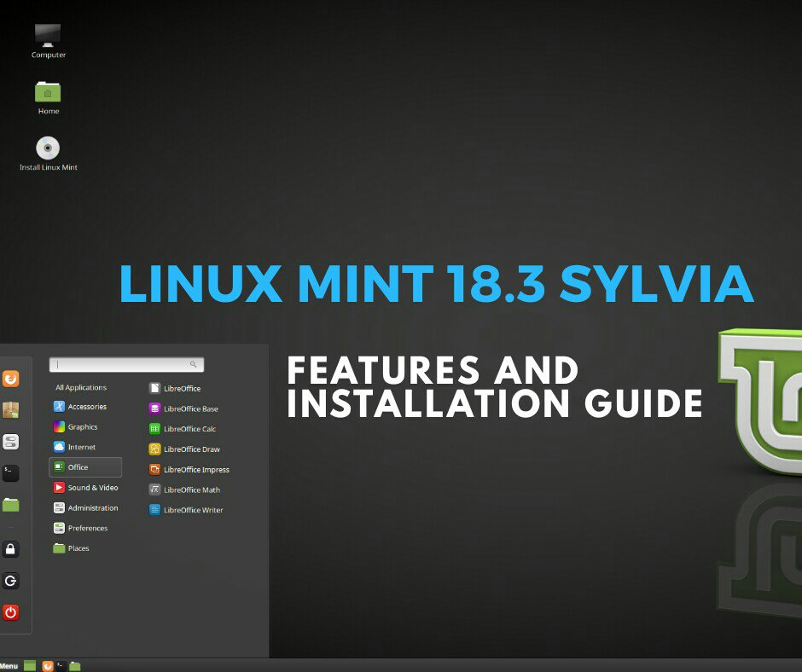The width and height of the screenshot is (802, 672).
Task: Click the search magnifier icon in menu
Action: [x=194, y=365]
